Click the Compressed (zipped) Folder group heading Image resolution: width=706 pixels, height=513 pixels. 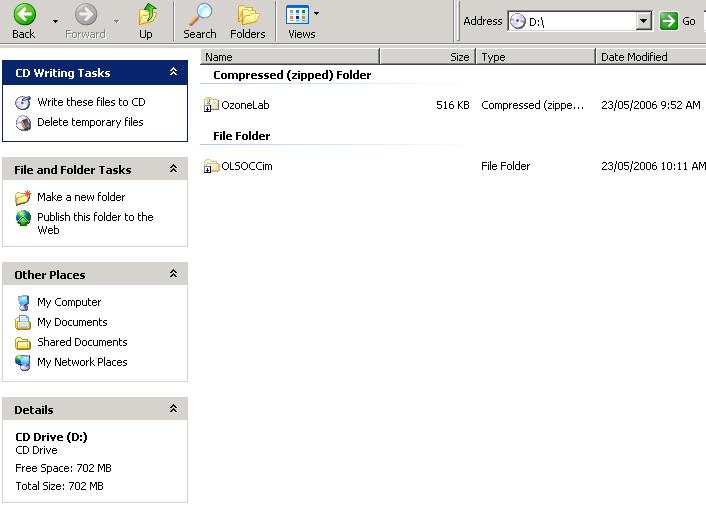pos(292,75)
